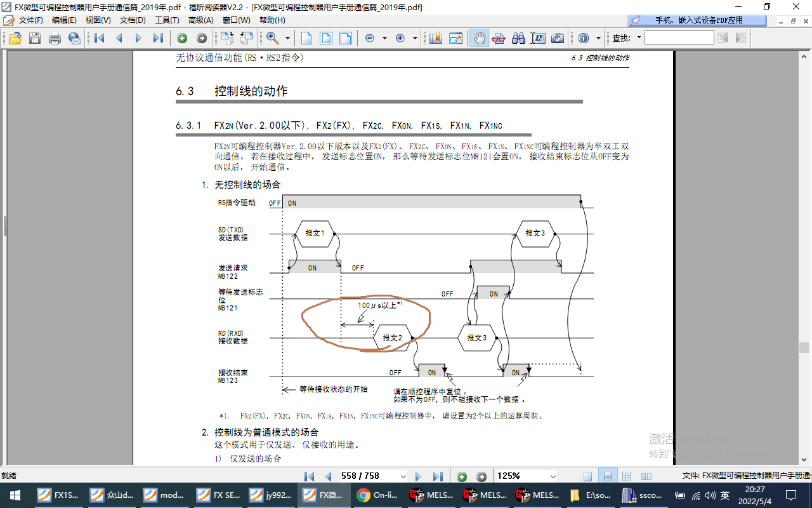Open search with the binoculars icon
The image size is (812, 508).
pos(518,38)
